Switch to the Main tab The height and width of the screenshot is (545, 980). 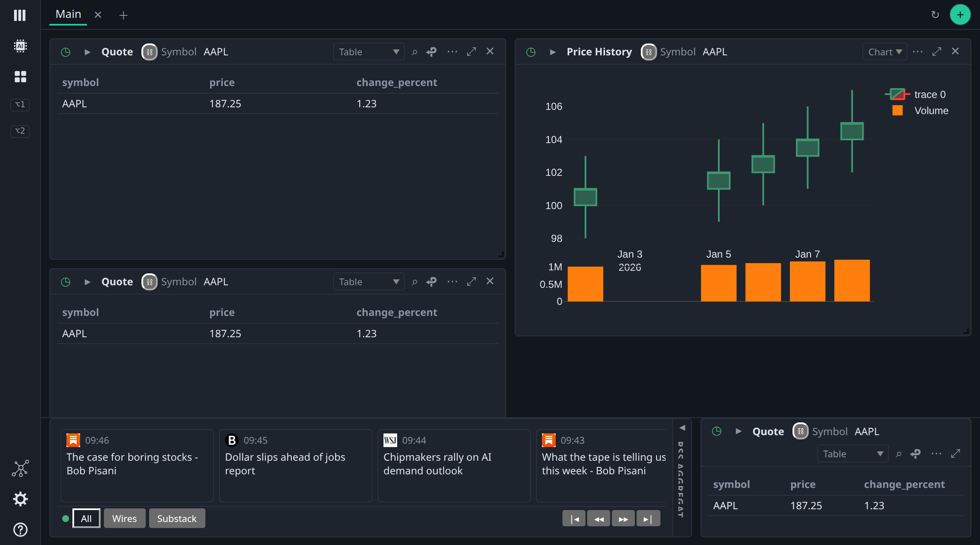click(x=68, y=14)
